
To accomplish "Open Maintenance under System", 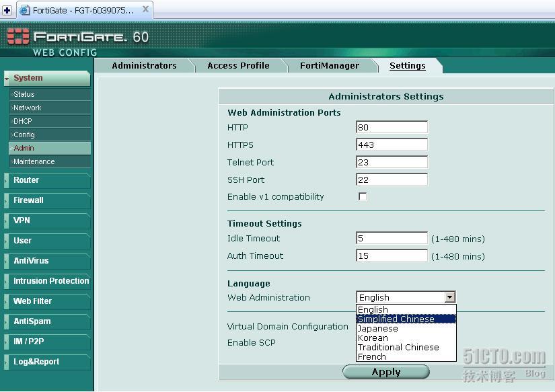I will coord(50,161).
